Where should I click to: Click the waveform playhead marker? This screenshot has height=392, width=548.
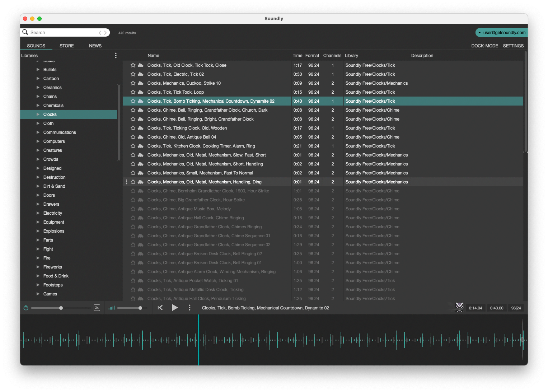tap(198, 340)
